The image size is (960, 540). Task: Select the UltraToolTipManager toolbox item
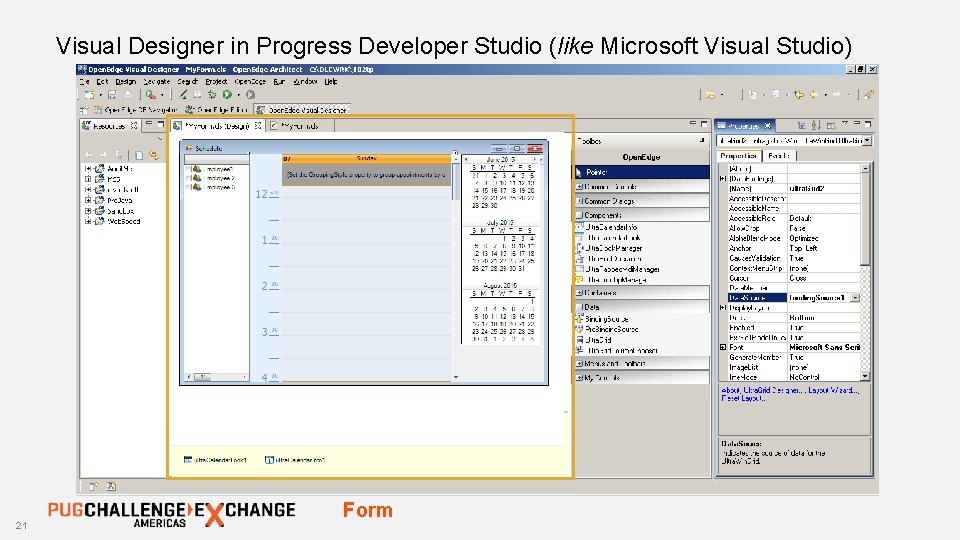pyautogui.click(x=611, y=279)
